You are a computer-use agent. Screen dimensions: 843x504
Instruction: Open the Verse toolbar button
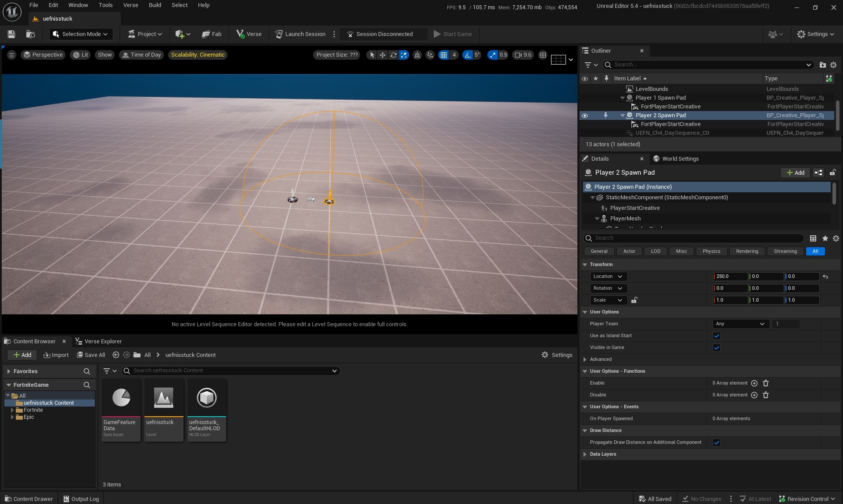point(249,34)
